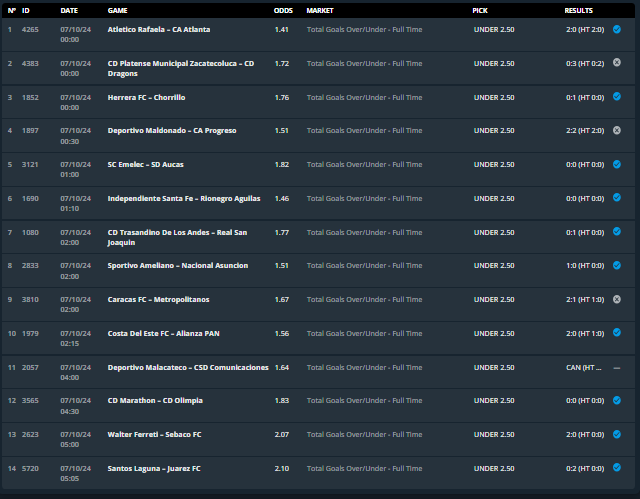This screenshot has height=499, width=640.
Task: Click the win checkmark for Herrera FC – Chorrillo
Action: click(617, 96)
